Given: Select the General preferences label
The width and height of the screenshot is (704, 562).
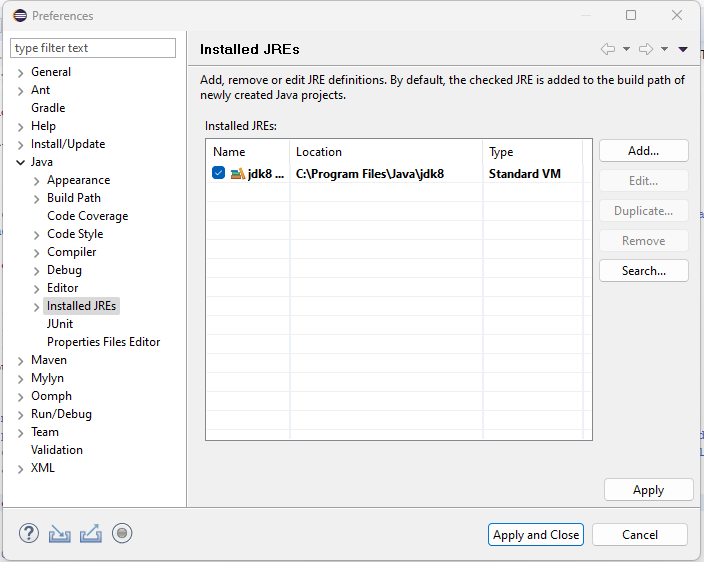Looking at the screenshot, I should [x=51, y=72].
